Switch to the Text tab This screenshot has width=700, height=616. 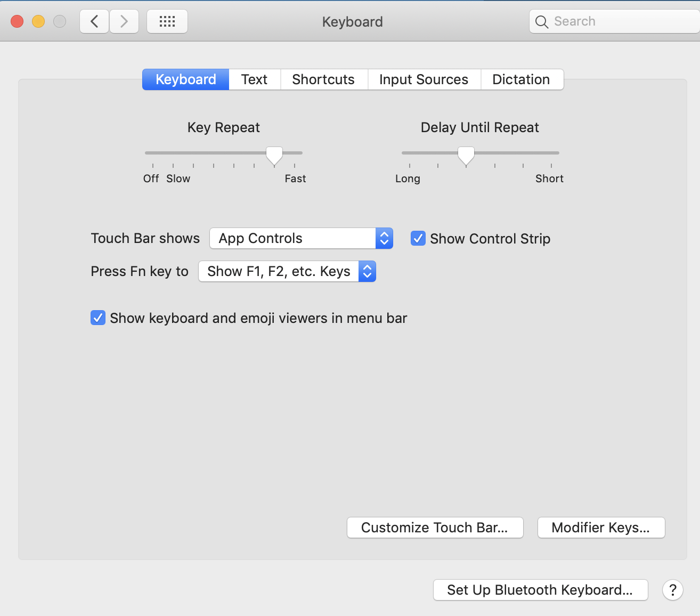[x=255, y=79]
